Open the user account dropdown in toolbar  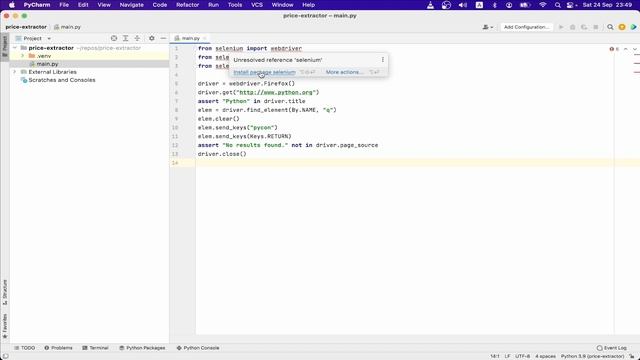pyautogui.click(x=488, y=27)
